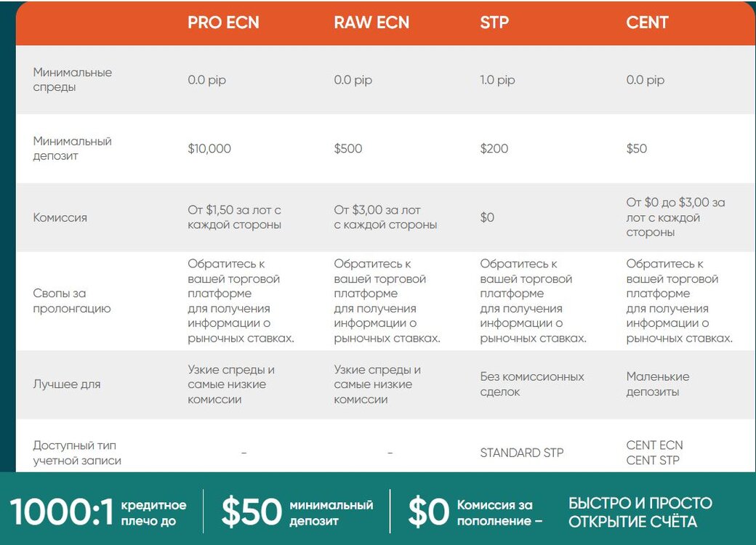Click the STANDARD STP account type

522,453
